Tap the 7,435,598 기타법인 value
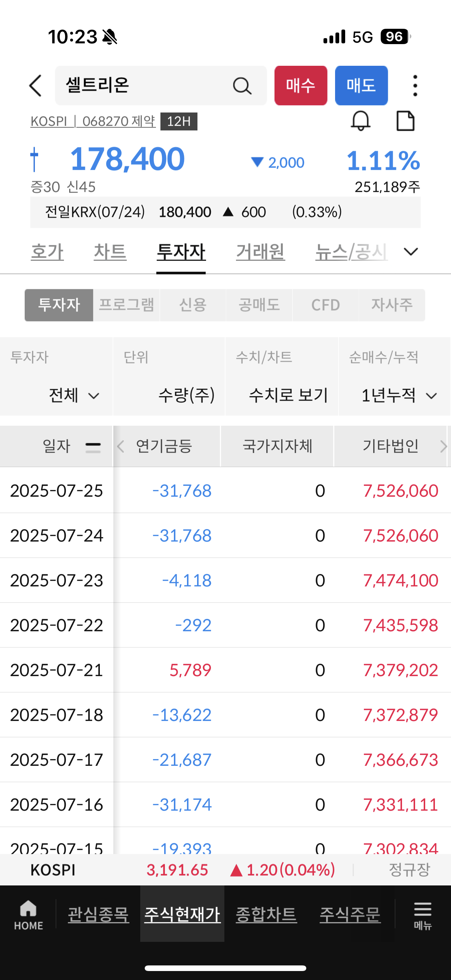 (x=401, y=625)
